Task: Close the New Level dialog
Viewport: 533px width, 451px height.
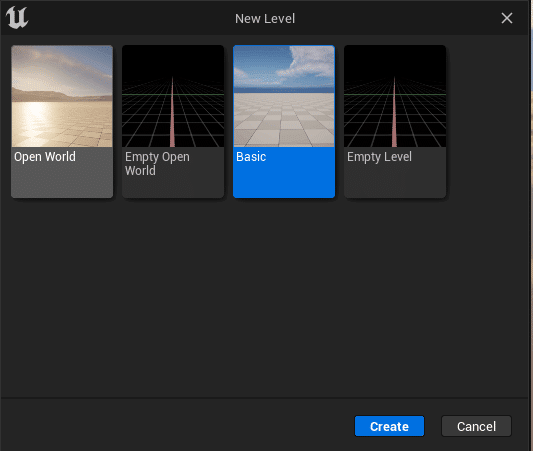Action: (x=506, y=18)
